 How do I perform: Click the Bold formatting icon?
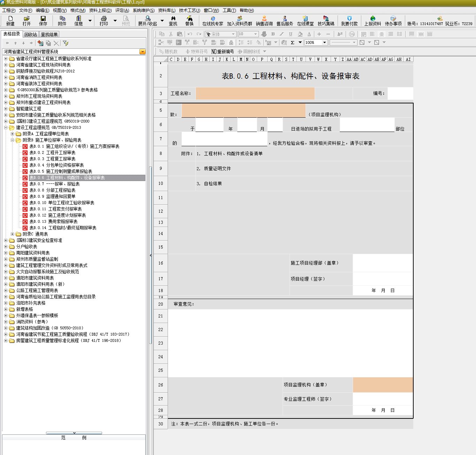[x=273, y=34]
